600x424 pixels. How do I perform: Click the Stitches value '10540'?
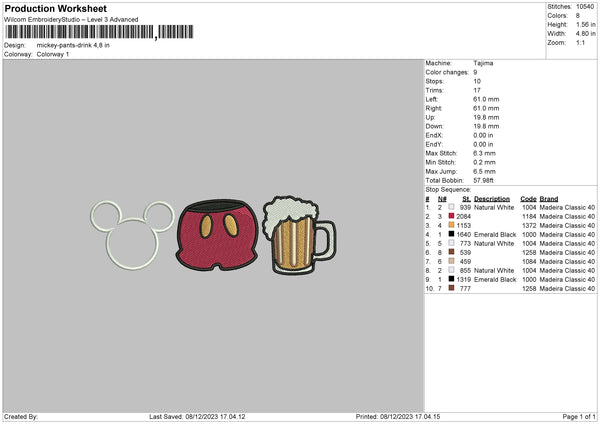coord(585,7)
